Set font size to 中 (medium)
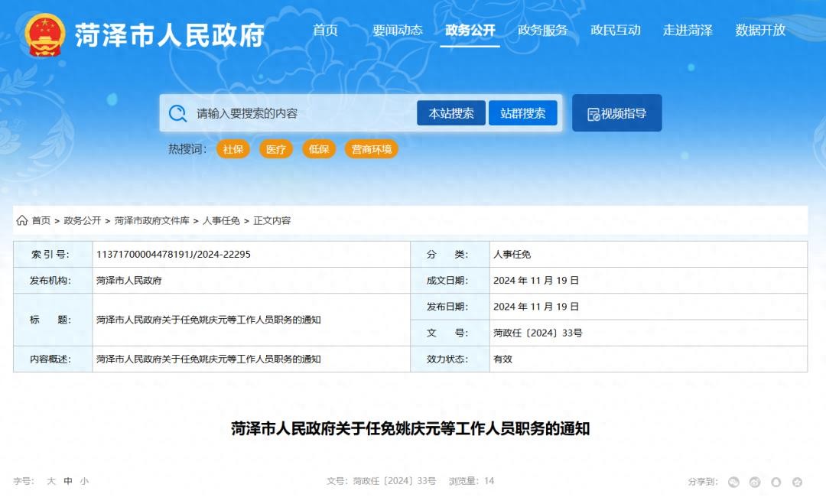The width and height of the screenshot is (826, 504). coord(68,481)
